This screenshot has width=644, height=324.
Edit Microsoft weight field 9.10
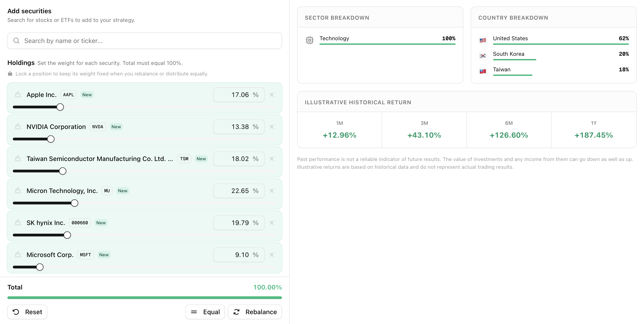[239, 255]
